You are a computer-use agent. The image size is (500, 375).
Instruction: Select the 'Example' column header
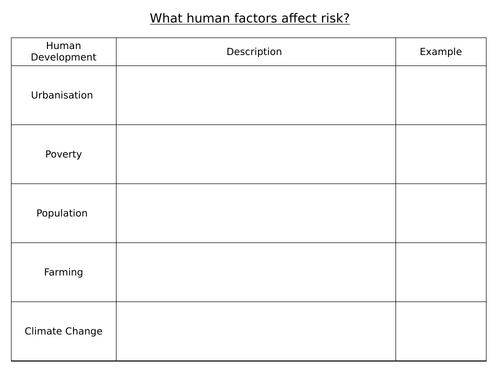[441, 51]
